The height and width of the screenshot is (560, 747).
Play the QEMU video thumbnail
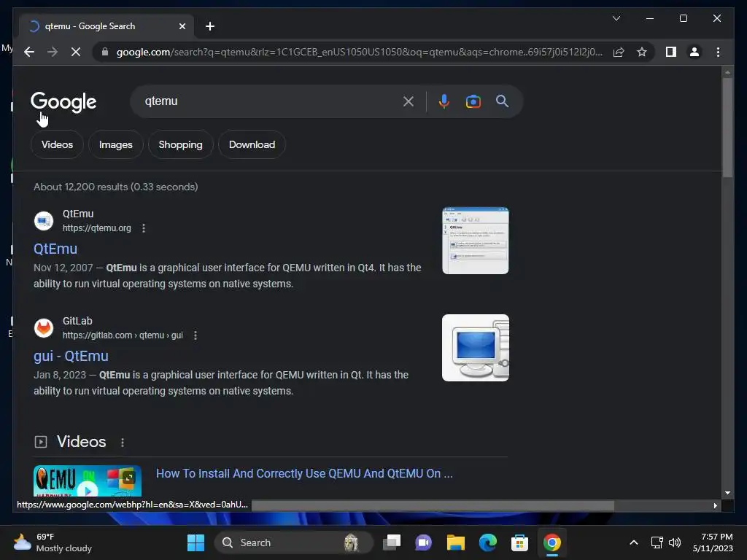click(88, 481)
